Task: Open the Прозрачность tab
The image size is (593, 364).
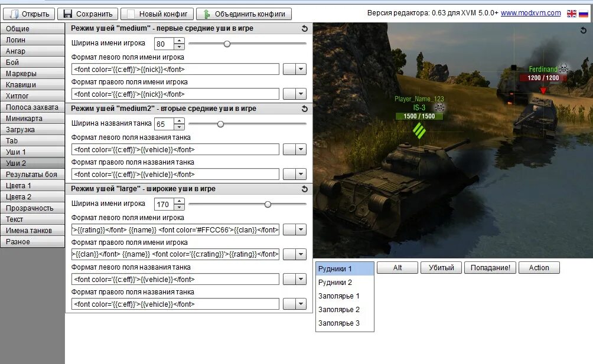Action: coord(32,208)
